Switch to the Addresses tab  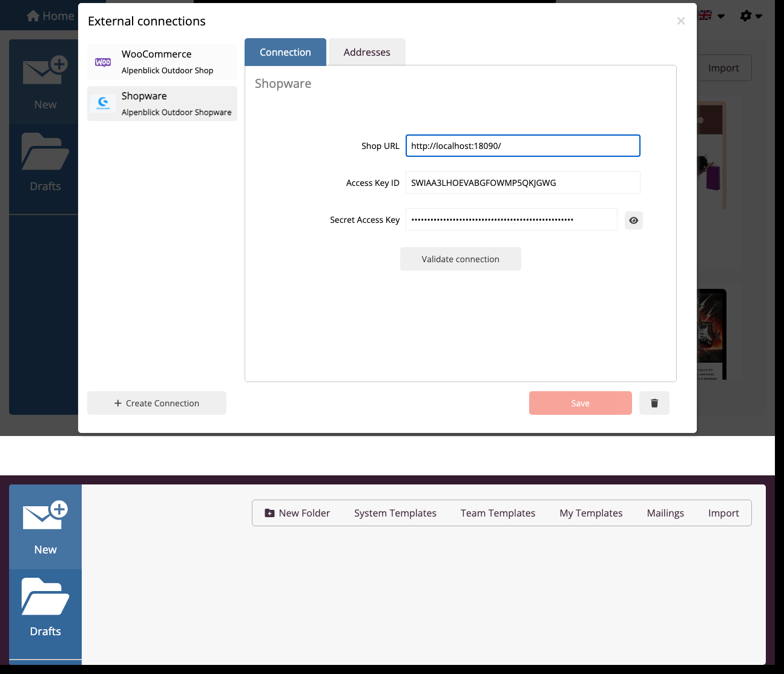[x=367, y=52]
